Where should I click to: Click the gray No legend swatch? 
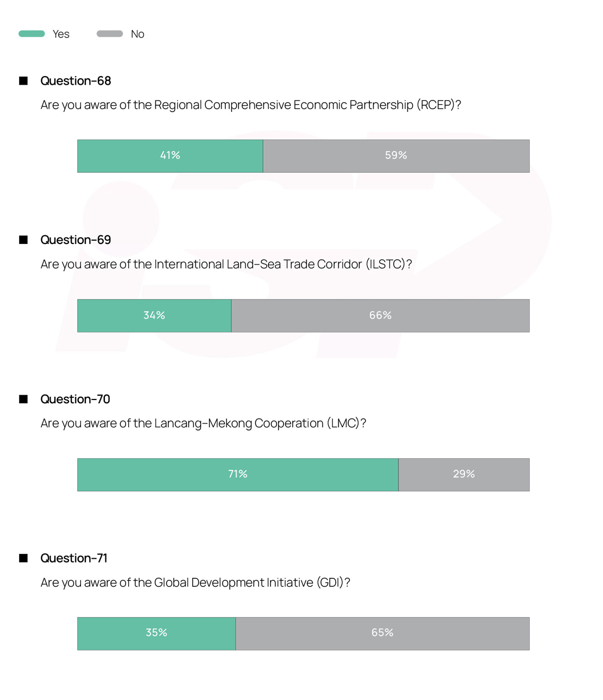click(x=110, y=34)
